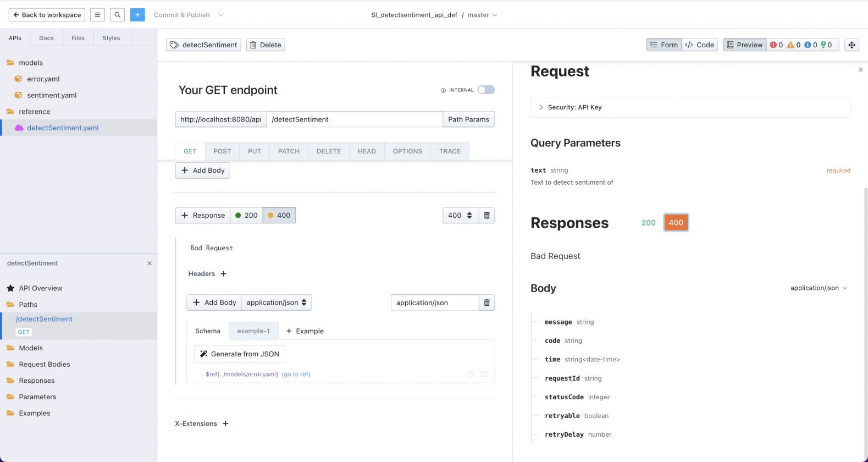Select the 200 response in preview

pyautogui.click(x=649, y=223)
